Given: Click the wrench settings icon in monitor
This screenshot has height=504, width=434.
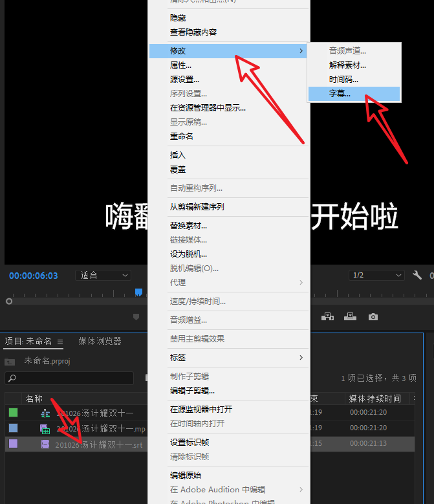Looking at the screenshot, I should click(x=417, y=275).
